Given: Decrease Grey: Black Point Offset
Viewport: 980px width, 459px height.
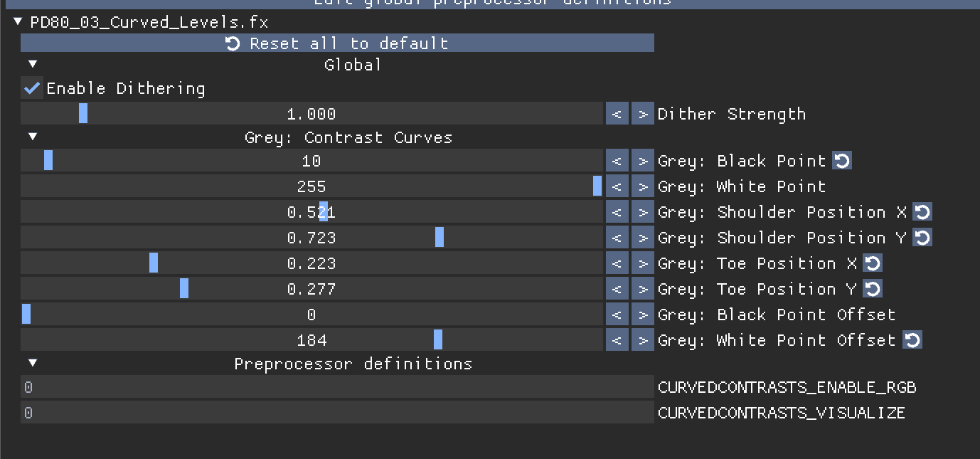Looking at the screenshot, I should [617, 315].
